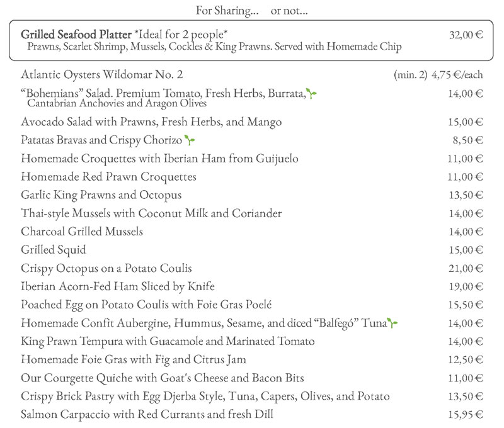Select Atlantic Oysters Wildomar No. 2
504x428 pixels.
(x=102, y=74)
